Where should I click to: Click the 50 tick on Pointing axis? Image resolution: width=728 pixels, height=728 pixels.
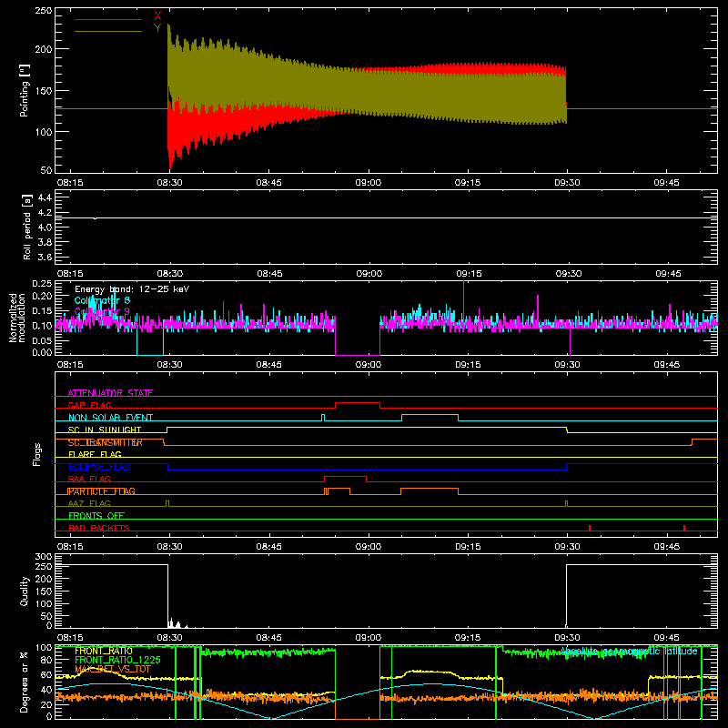(x=46, y=170)
